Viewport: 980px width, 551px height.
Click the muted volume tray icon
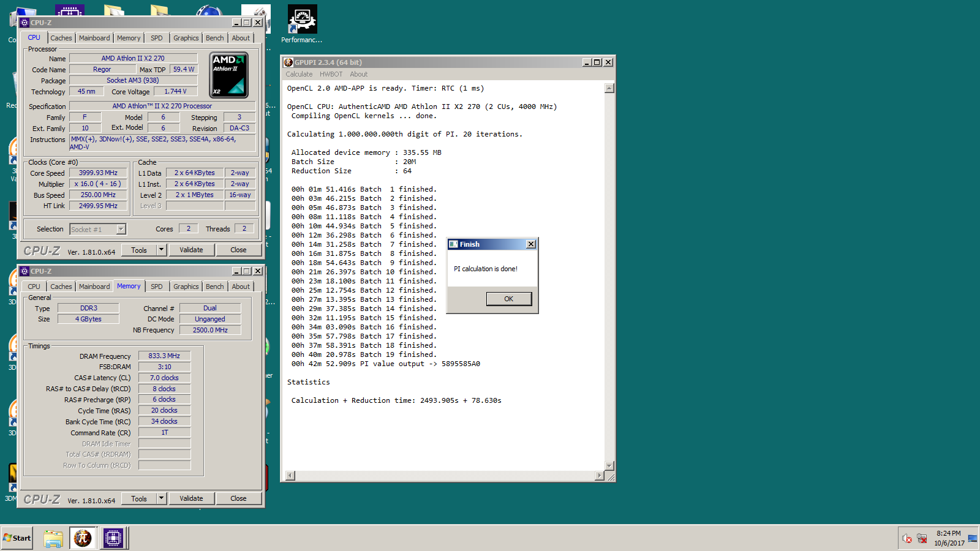point(907,539)
